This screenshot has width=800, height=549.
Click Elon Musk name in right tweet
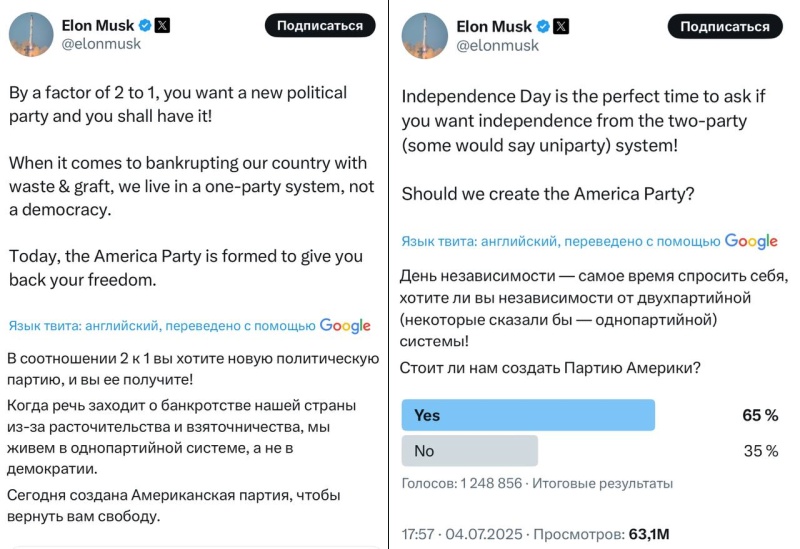tap(493, 26)
